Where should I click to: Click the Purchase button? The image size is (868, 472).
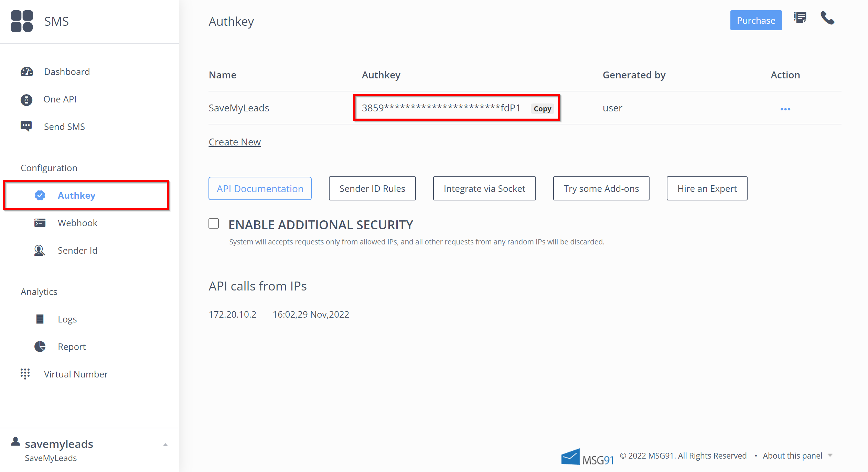[x=756, y=20]
